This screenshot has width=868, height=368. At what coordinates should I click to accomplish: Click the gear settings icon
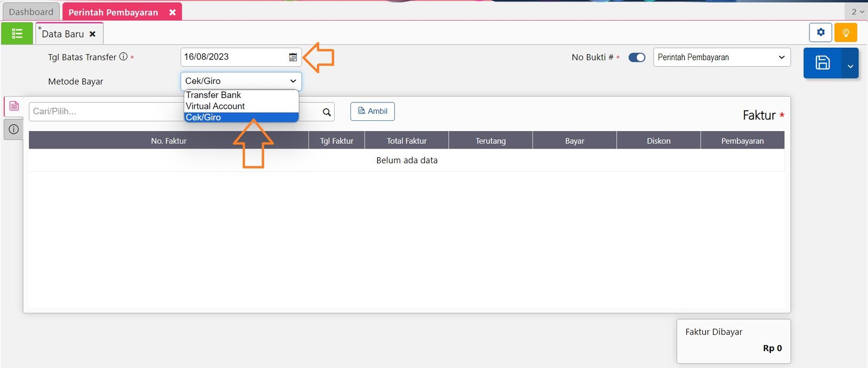[820, 33]
